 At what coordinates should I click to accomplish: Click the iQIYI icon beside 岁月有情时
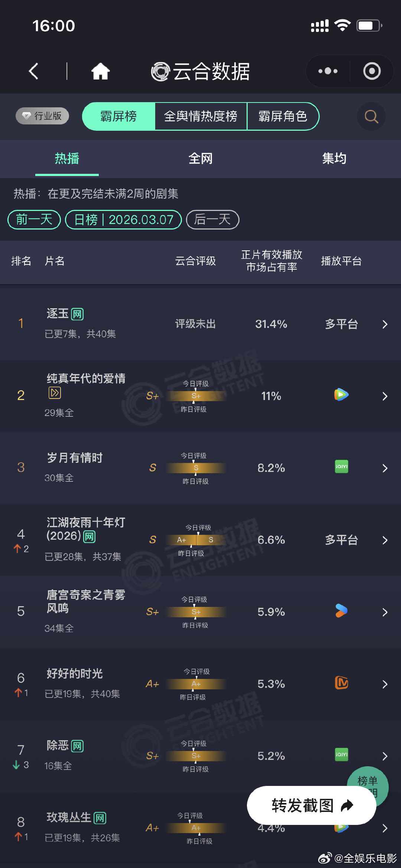[x=340, y=467]
